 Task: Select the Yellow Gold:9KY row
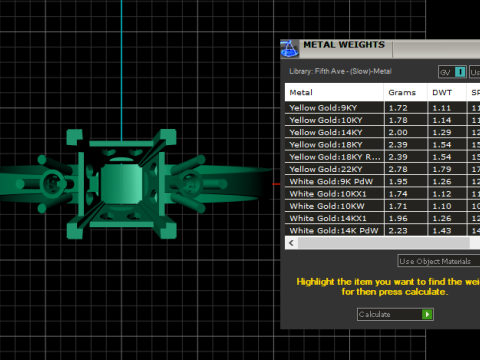coord(382,108)
